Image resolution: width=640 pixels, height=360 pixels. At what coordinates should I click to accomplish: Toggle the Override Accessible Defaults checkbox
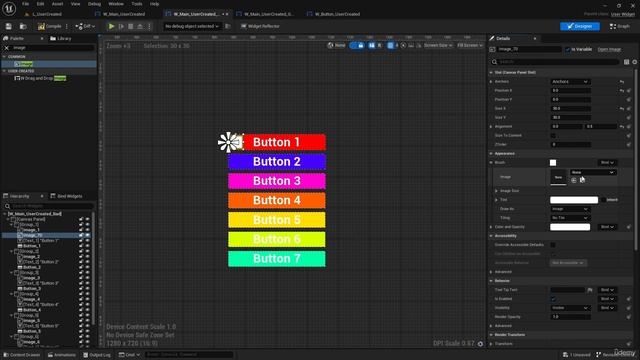pyautogui.click(x=553, y=245)
